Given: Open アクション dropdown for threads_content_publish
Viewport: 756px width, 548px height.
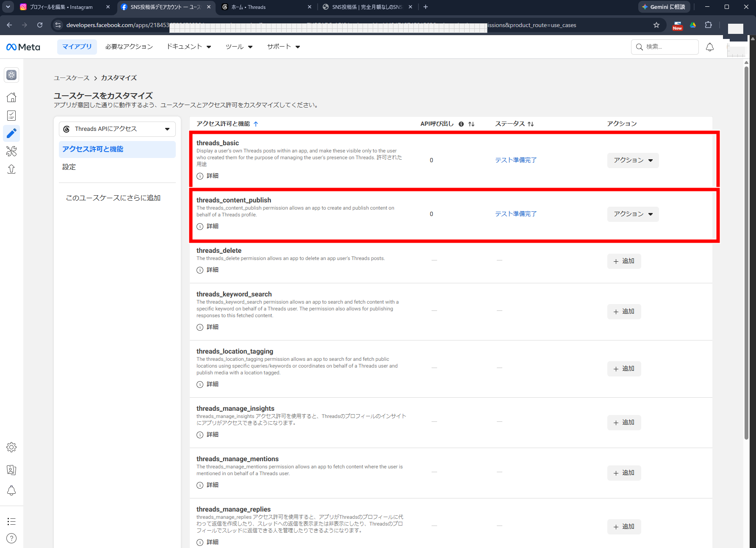Looking at the screenshot, I should (x=633, y=214).
